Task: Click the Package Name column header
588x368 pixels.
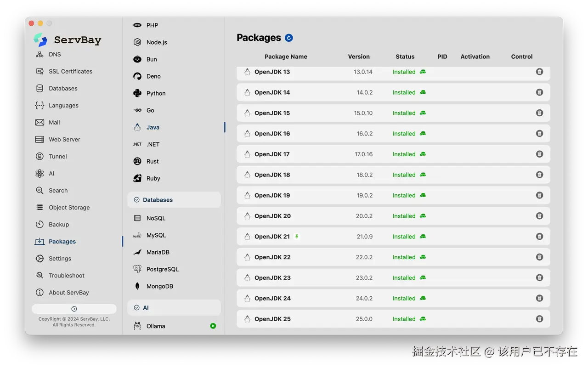Action: point(286,57)
